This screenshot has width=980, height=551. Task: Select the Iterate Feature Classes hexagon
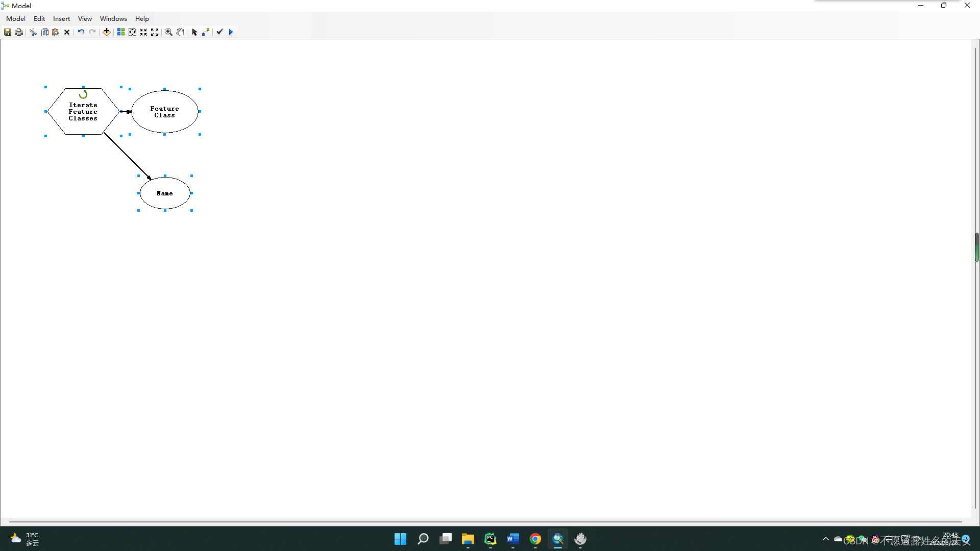point(83,112)
